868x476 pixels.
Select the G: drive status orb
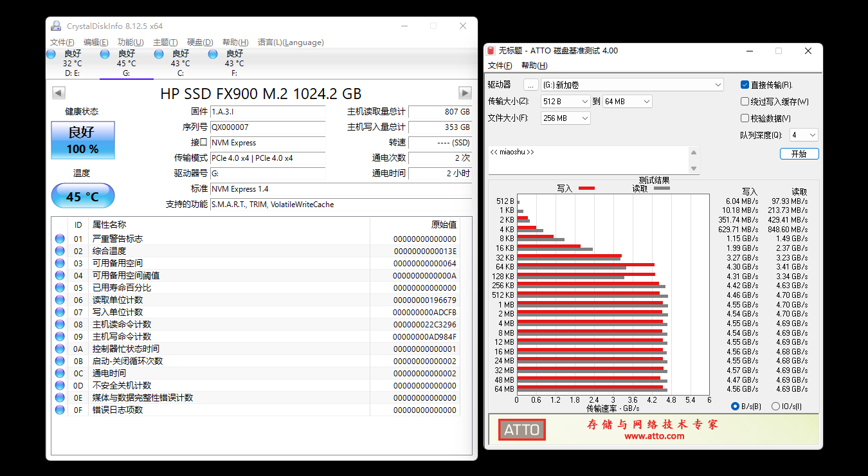105,54
